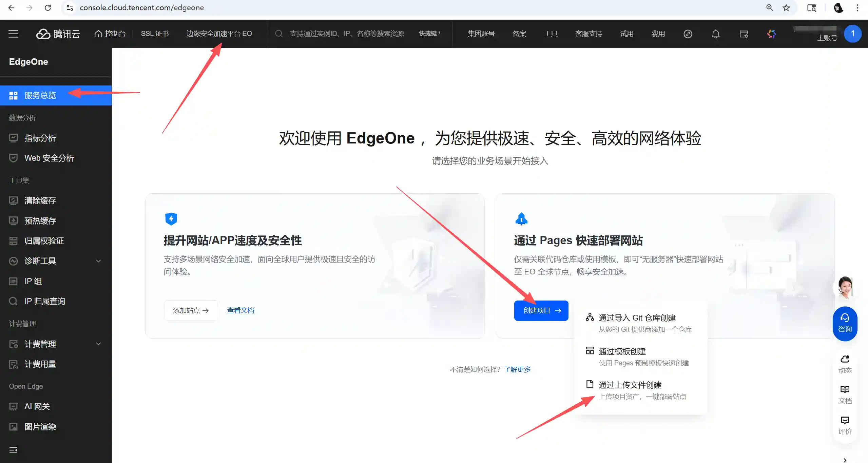Viewport: 868px width, 463px height.
Task: Click the browser address bar URL
Action: pos(142,7)
